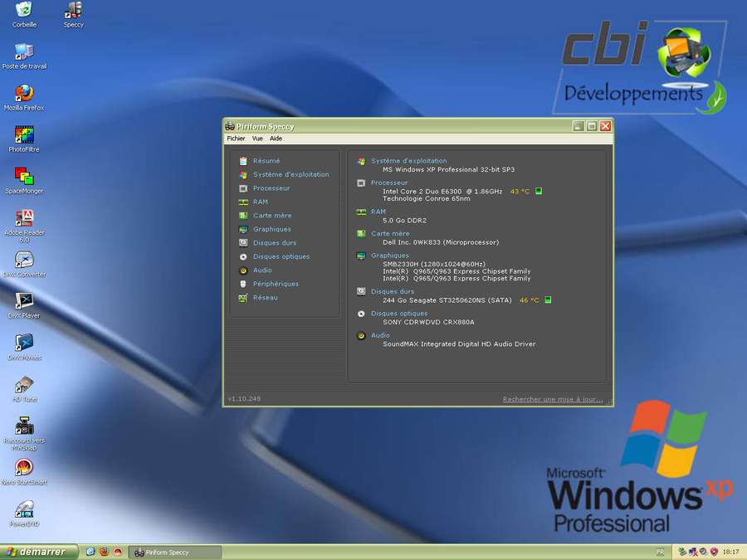Click the Firefox icon in Quick Launch bar
The width and height of the screenshot is (747, 560).
[105, 552]
